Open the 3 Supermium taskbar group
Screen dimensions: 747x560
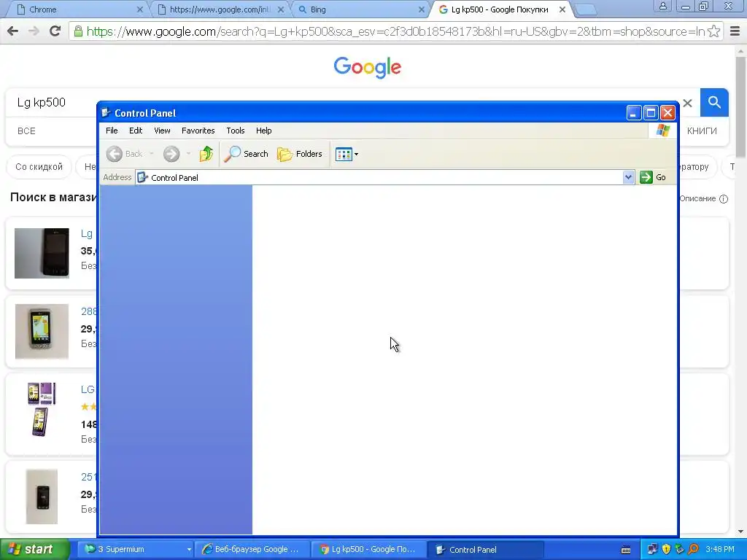[x=133, y=550]
